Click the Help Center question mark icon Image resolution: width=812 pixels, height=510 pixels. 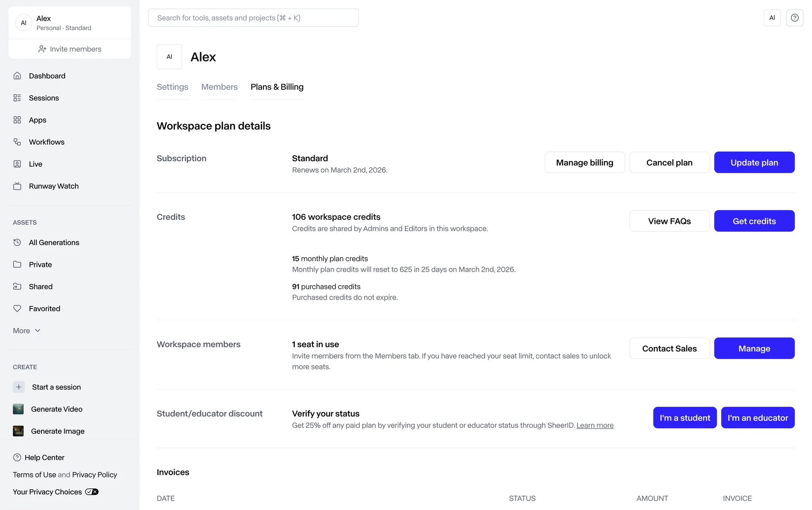click(17, 458)
